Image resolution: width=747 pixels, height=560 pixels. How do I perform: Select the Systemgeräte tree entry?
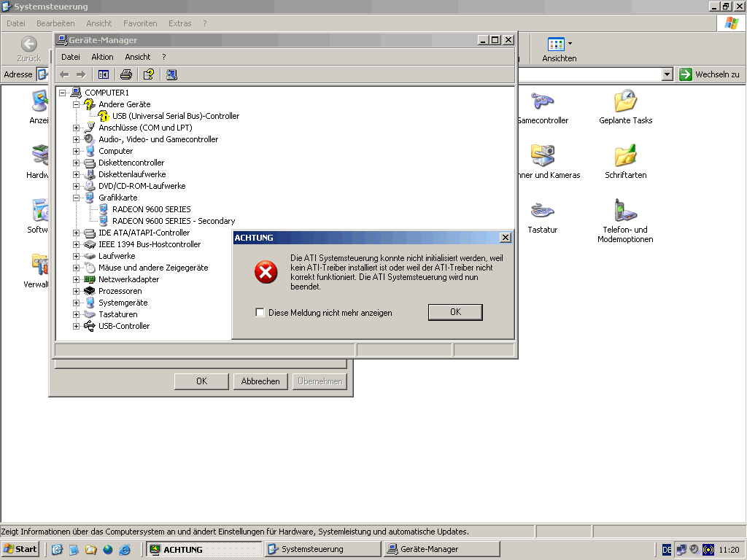click(123, 303)
